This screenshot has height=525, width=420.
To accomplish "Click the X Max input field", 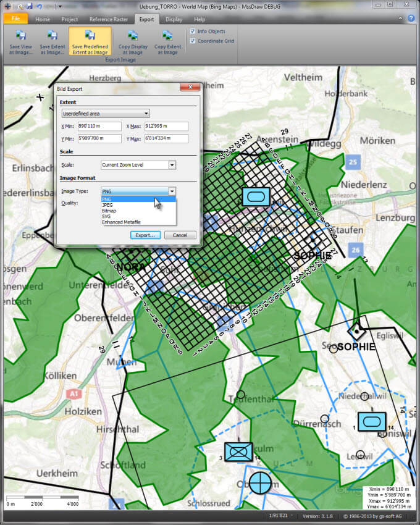I will tap(166, 126).
